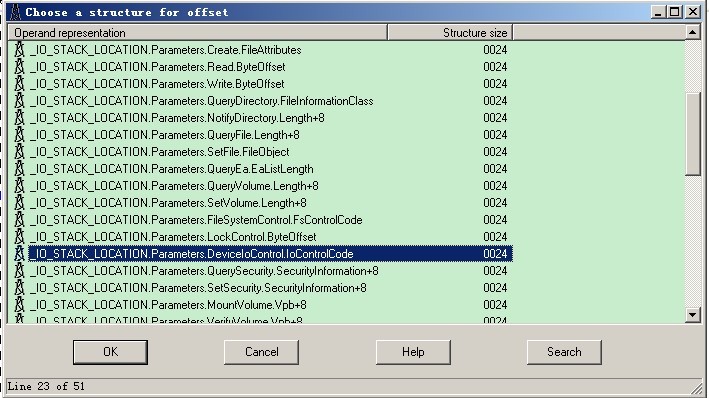Viewport: 709px width, 398px height.
Task: Click the Cancel button
Action: (x=261, y=352)
